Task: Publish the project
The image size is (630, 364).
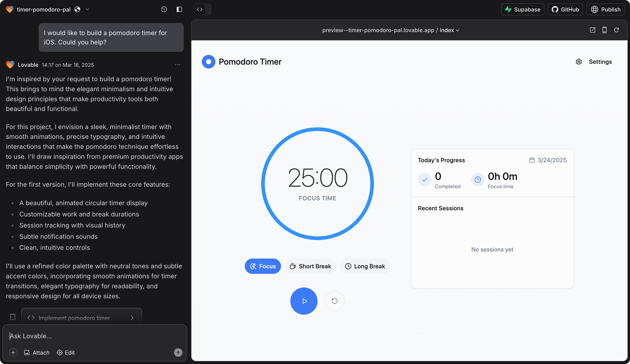Action: (x=605, y=9)
